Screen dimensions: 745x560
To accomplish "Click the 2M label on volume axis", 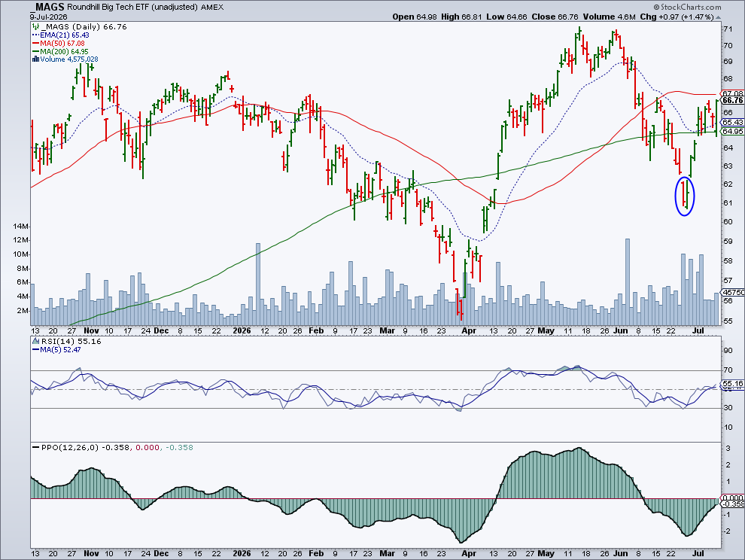I will coord(23,310).
